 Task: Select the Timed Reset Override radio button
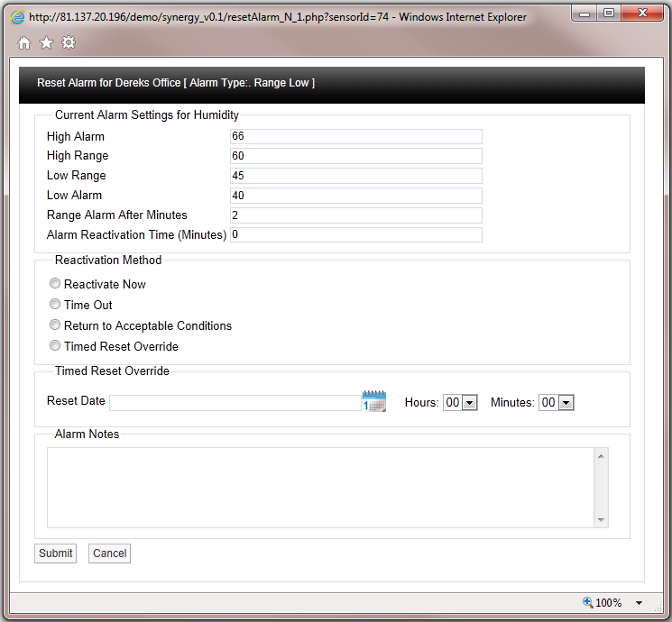55,346
